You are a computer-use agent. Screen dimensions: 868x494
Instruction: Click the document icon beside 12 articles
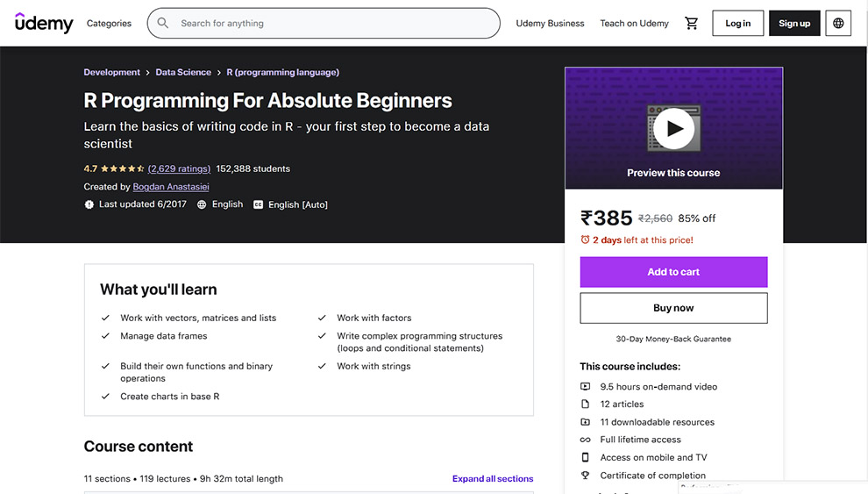585,404
